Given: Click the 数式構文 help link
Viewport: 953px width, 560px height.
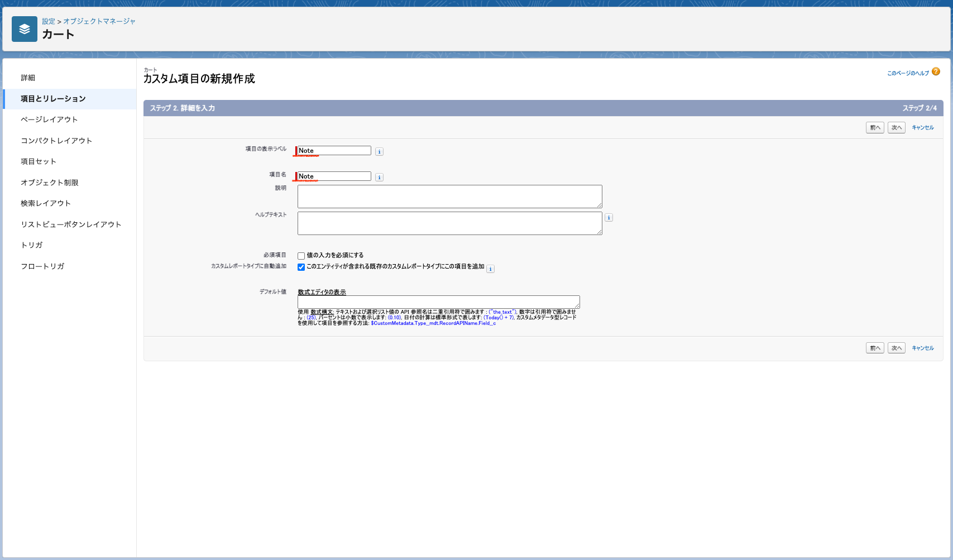Looking at the screenshot, I should (x=322, y=312).
